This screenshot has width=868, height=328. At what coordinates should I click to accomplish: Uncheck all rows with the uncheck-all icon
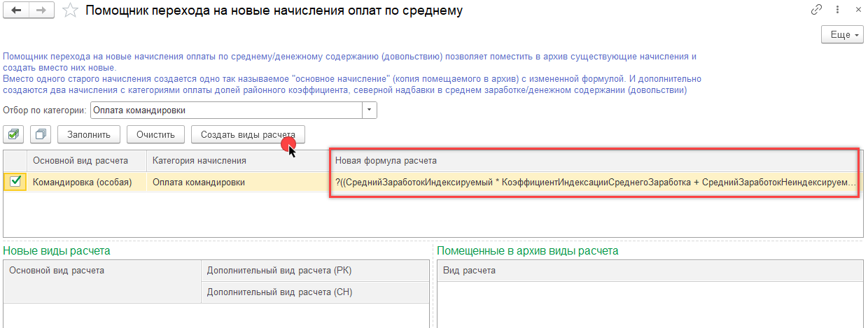click(x=41, y=134)
